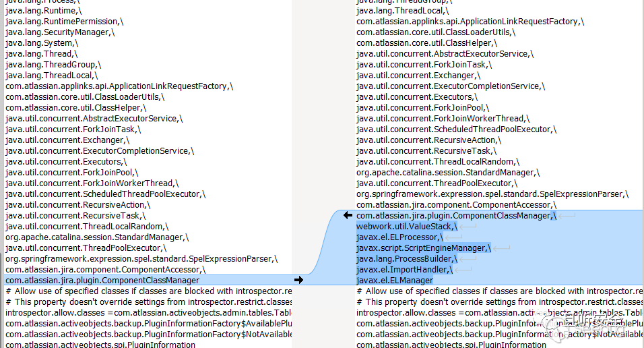Click RecursiveTask line in the left pane
The width and height of the screenshot is (644, 348).
75,216
